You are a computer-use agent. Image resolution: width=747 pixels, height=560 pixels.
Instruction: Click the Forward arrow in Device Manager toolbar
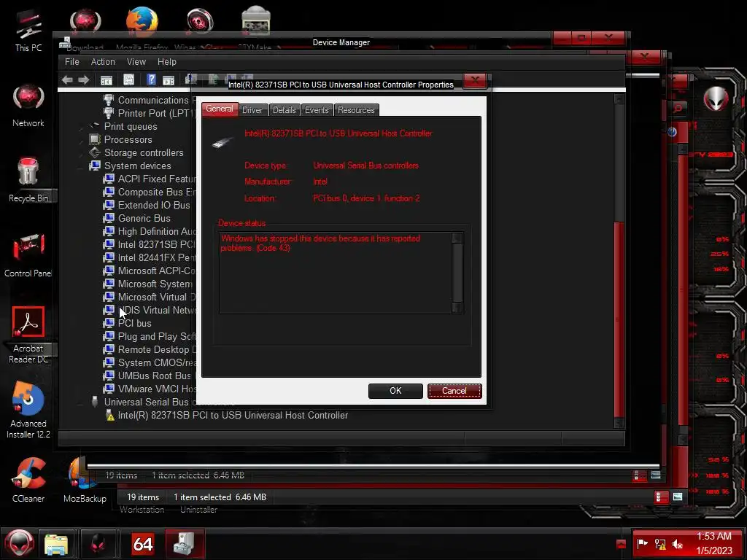point(84,80)
